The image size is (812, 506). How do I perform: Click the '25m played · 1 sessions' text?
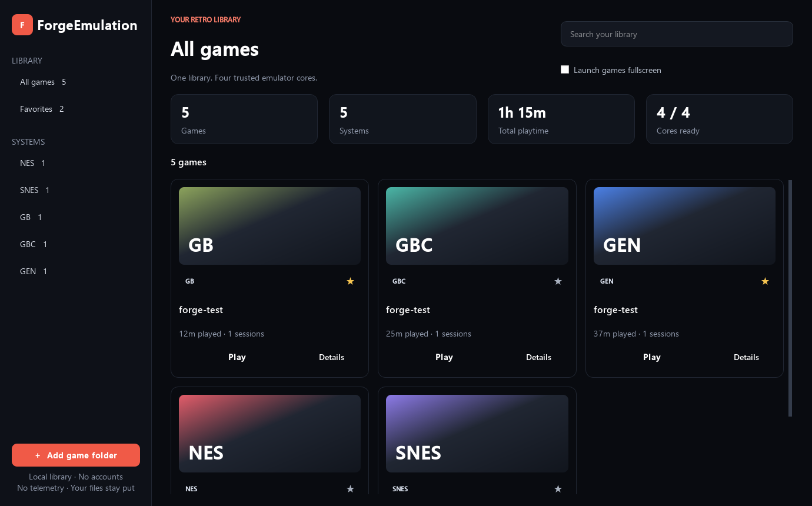[x=428, y=334]
